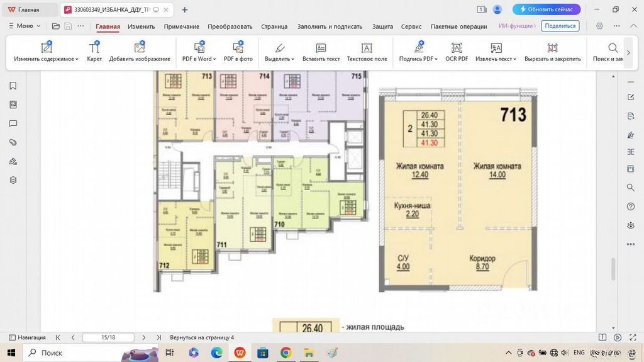Click the open file folder icon
Screen dimensions: 644x362
click(x=56, y=26)
